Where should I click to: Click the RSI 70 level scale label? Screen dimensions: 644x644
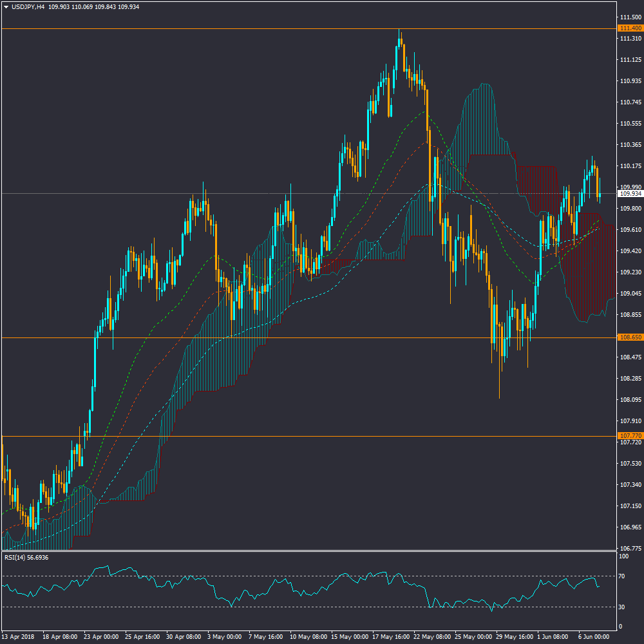click(x=623, y=576)
